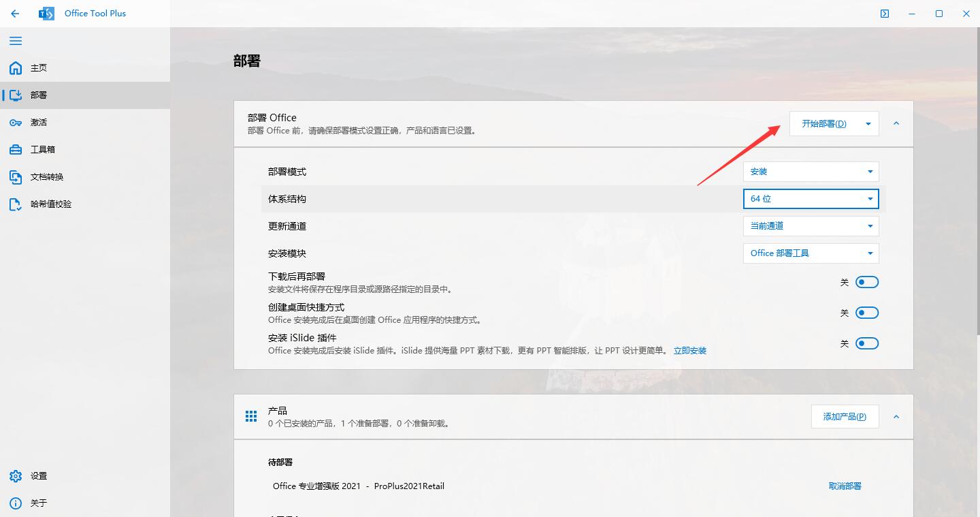
Task: Click the command box icon in title bar
Action: [885, 14]
